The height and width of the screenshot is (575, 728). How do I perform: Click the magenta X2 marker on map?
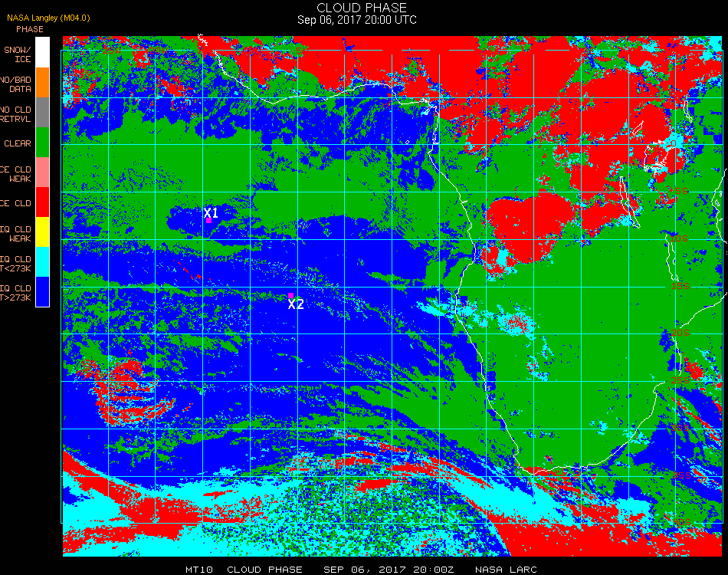click(x=290, y=295)
